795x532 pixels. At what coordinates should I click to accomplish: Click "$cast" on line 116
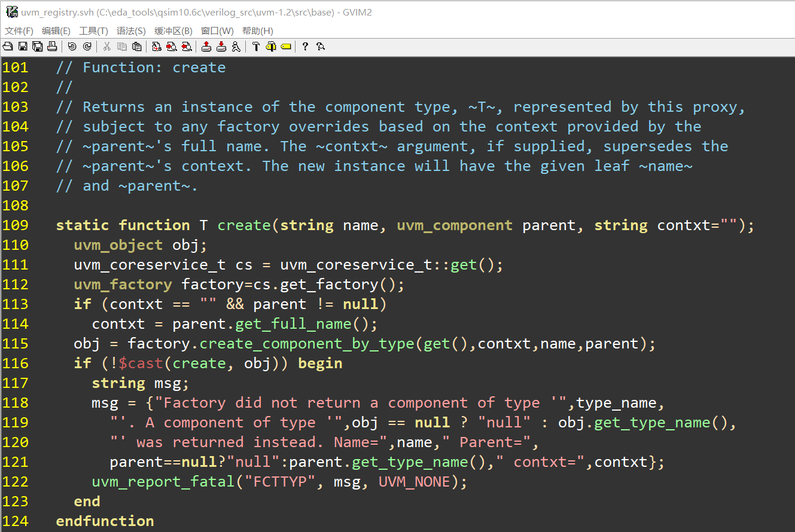141,363
